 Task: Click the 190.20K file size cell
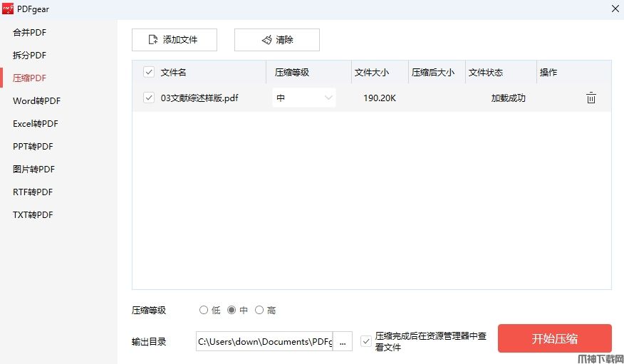coord(380,98)
